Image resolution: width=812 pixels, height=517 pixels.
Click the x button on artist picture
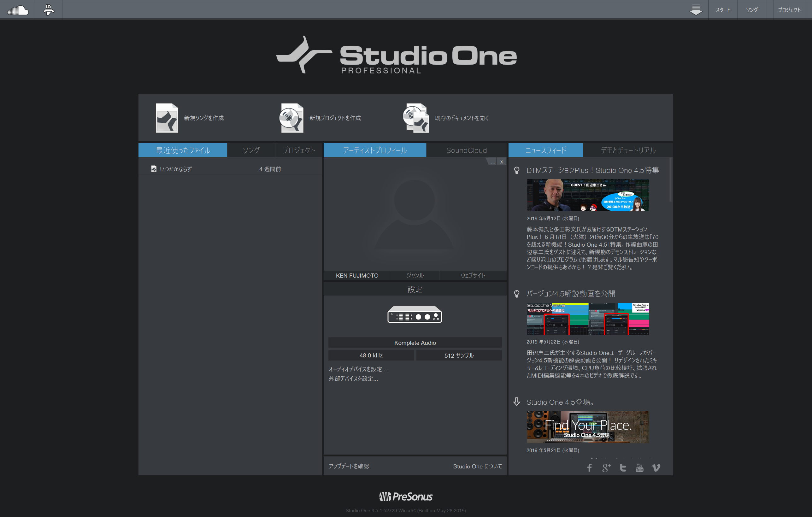[502, 162]
